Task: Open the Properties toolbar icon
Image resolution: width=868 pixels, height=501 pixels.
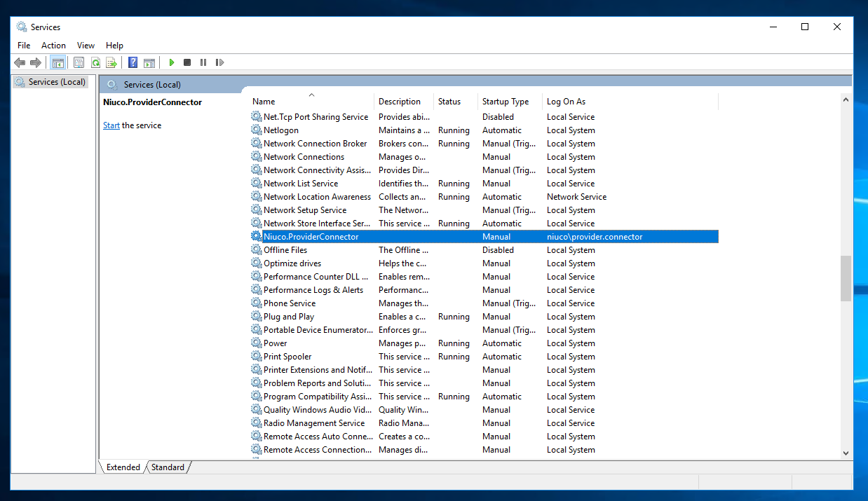Action: click(x=79, y=62)
